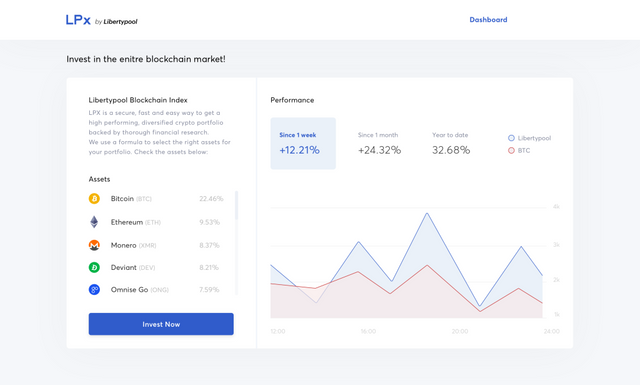Select the Since 1 week tab
The height and width of the screenshot is (385, 640).
pyautogui.click(x=303, y=143)
